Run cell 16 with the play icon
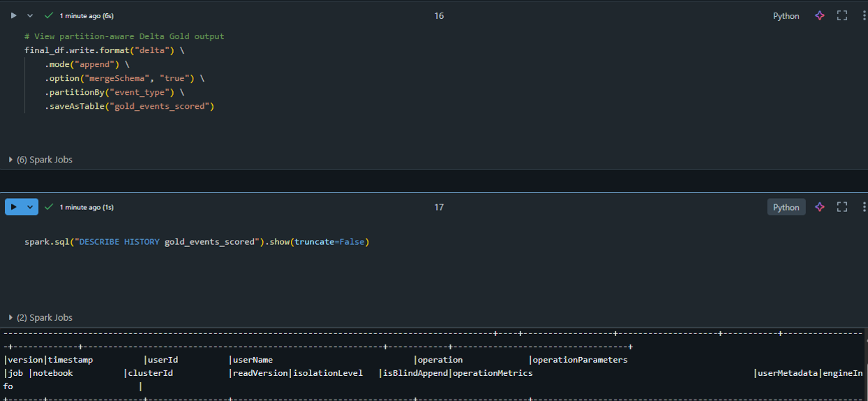This screenshot has height=401, width=868. [13, 15]
